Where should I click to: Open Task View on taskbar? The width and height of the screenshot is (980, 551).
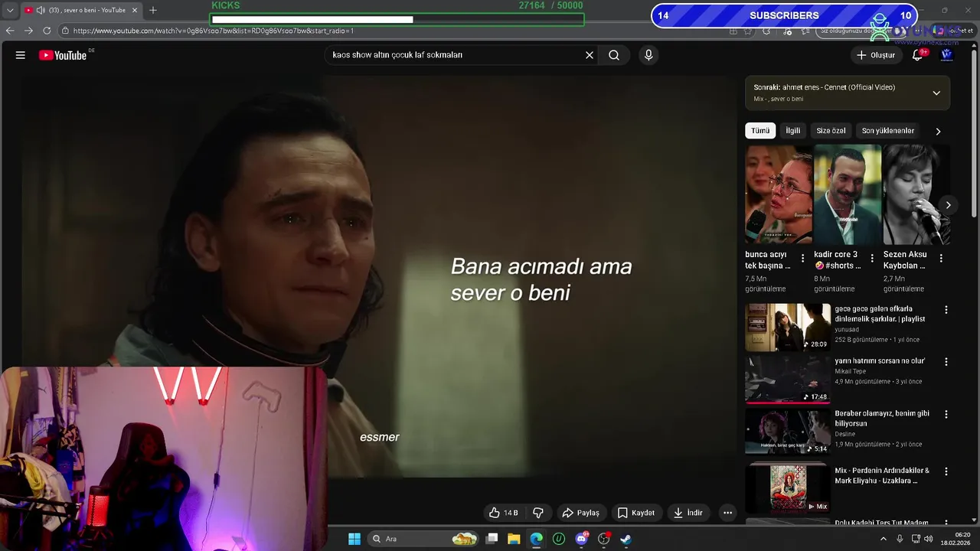(492, 539)
